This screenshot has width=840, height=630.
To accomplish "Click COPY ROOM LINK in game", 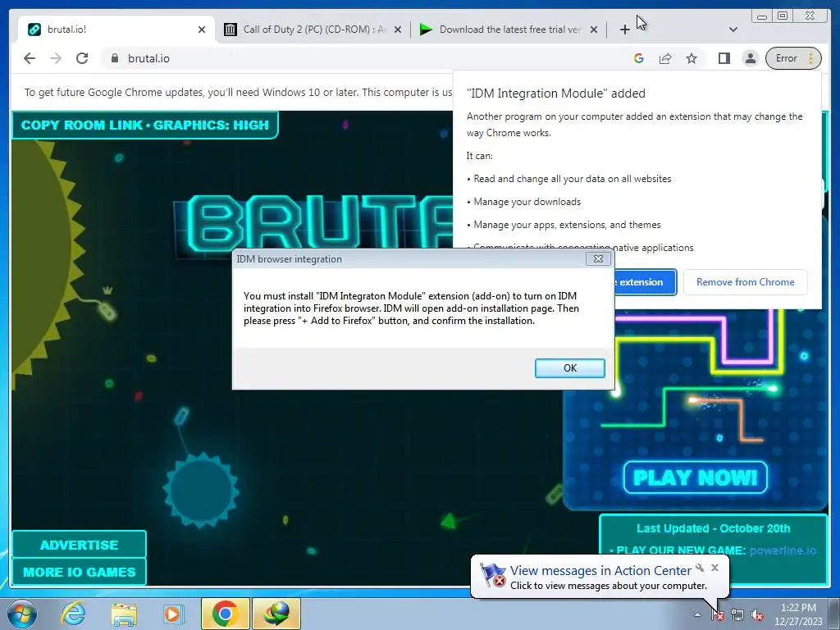I will (81, 126).
